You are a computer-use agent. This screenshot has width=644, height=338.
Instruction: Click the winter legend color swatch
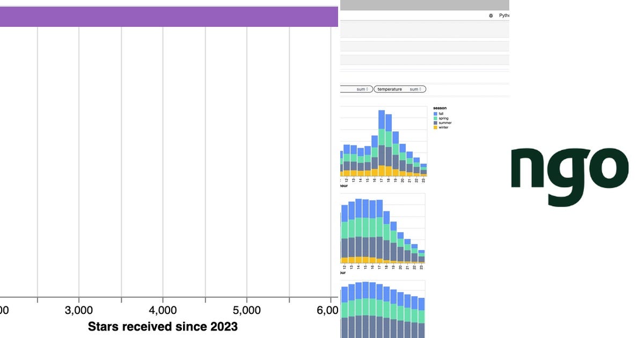pos(435,128)
